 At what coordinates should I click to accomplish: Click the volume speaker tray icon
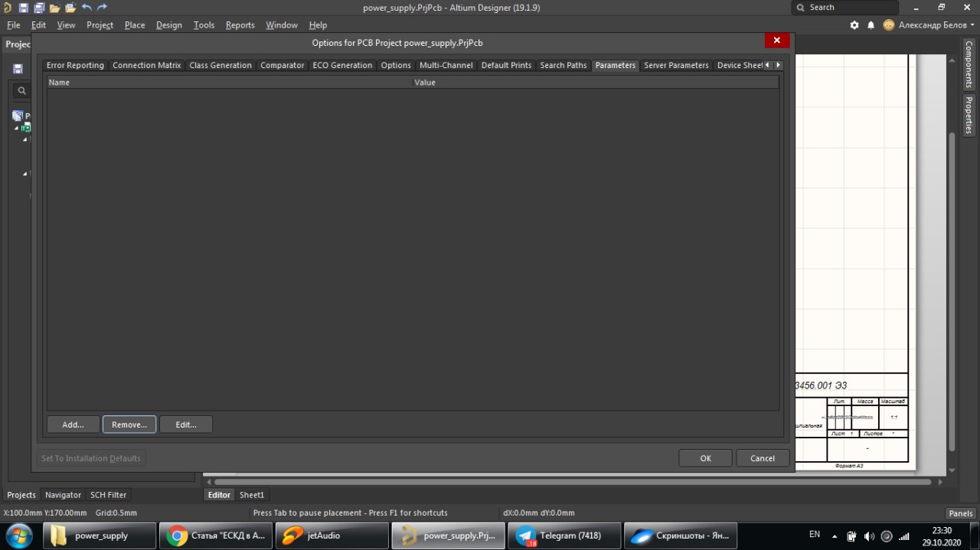click(x=869, y=536)
